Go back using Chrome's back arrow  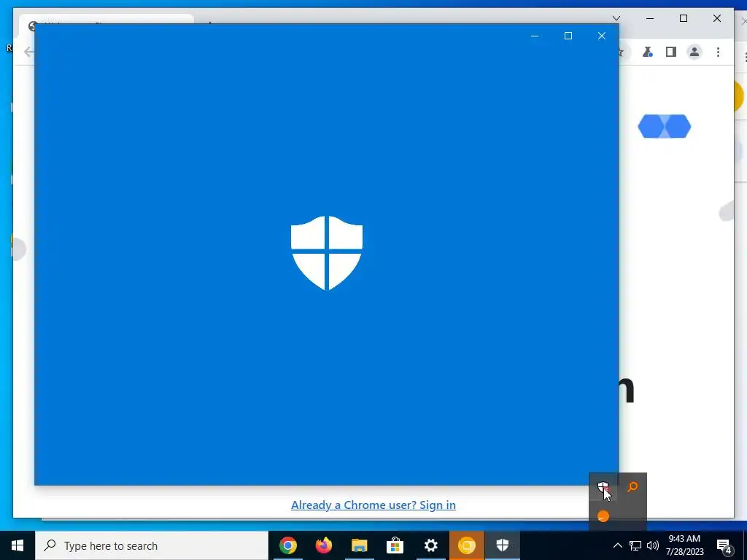click(28, 52)
